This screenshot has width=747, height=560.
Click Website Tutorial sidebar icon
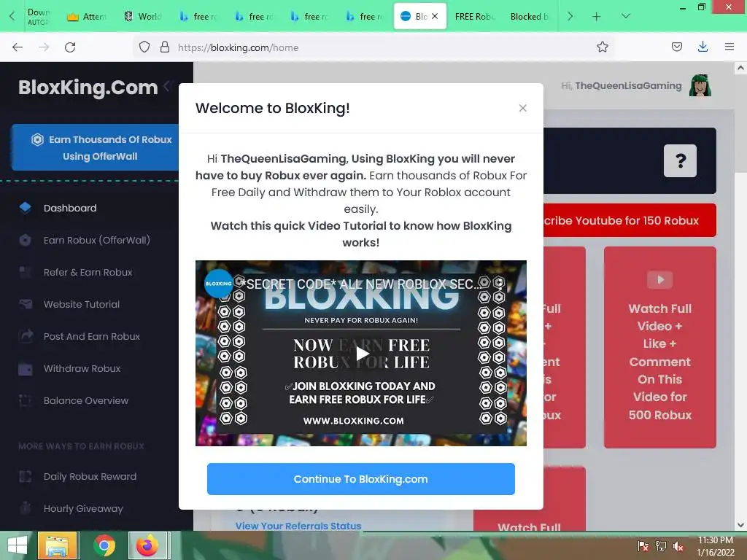[x=26, y=304]
